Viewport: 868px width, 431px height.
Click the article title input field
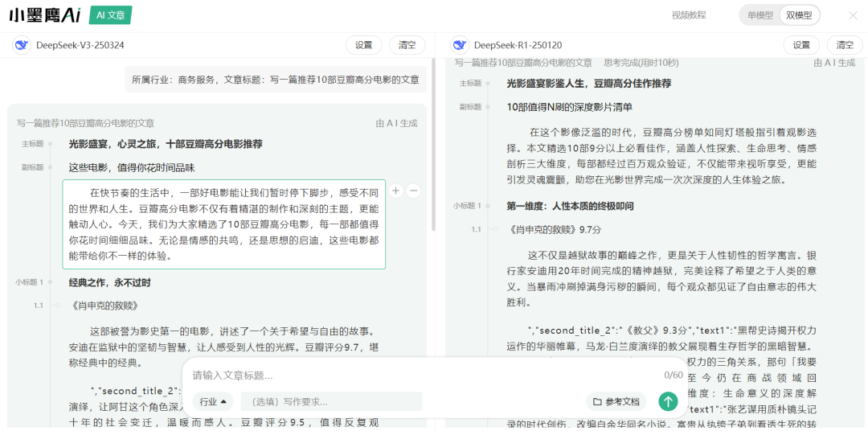[x=418, y=376]
